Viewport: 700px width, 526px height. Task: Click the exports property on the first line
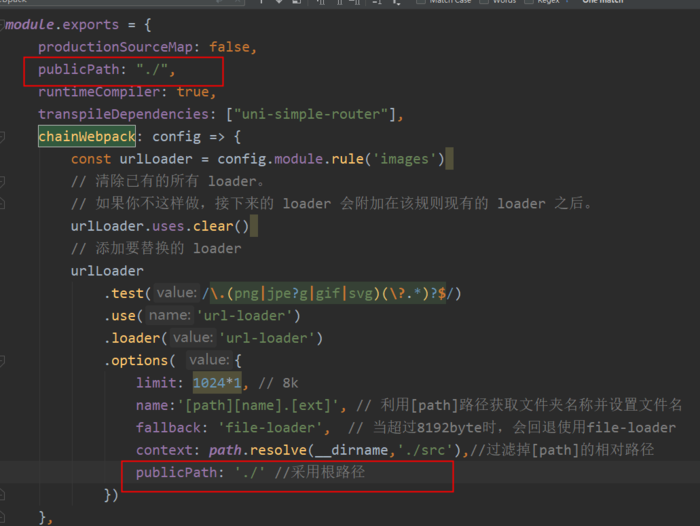(x=91, y=25)
